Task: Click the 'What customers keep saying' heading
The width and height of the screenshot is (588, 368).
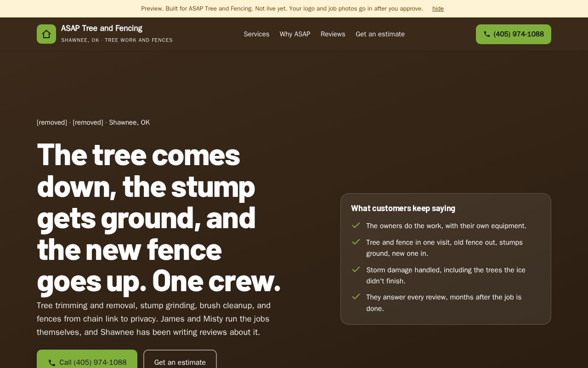Action: tap(403, 208)
